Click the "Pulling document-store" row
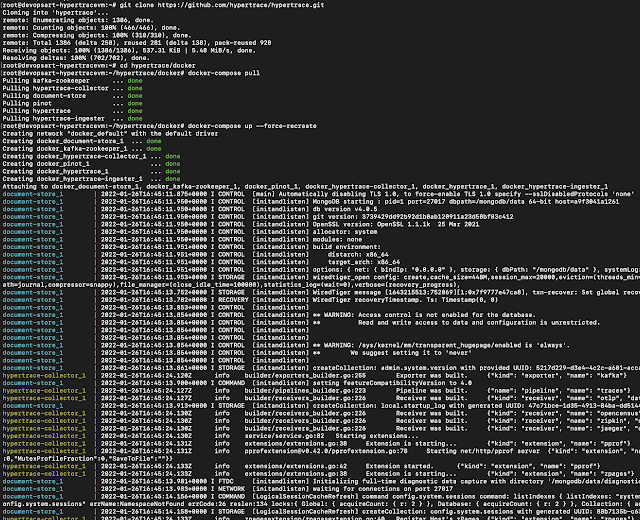Screen dimensions: 640x520 tap(73, 96)
